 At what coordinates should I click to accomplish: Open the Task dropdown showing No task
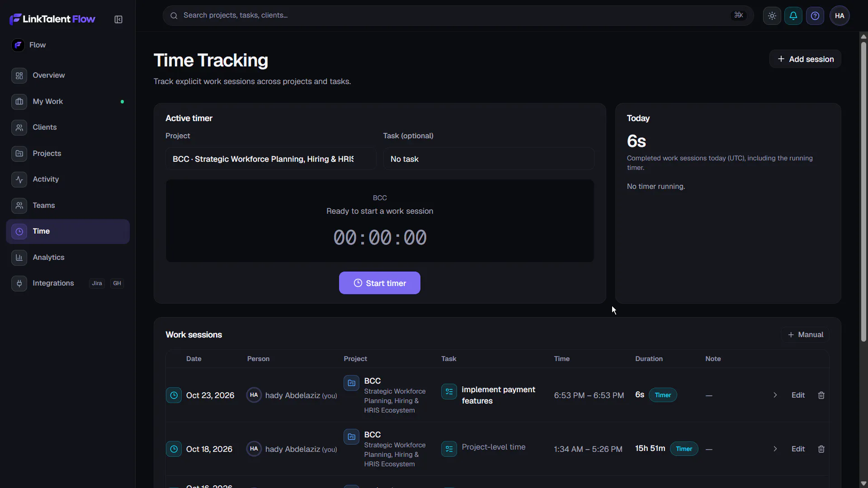[x=489, y=159]
